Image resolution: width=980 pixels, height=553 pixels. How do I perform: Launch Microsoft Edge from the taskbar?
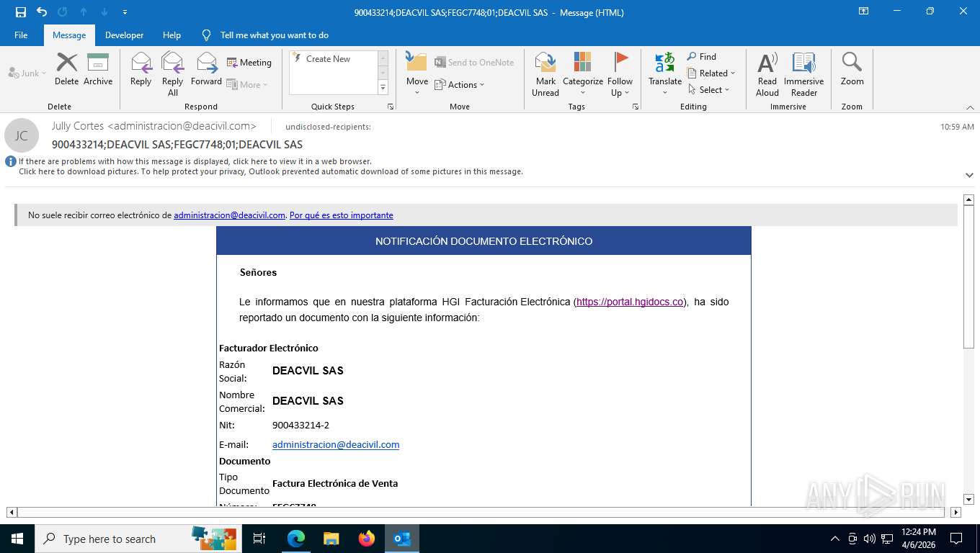[x=295, y=539]
